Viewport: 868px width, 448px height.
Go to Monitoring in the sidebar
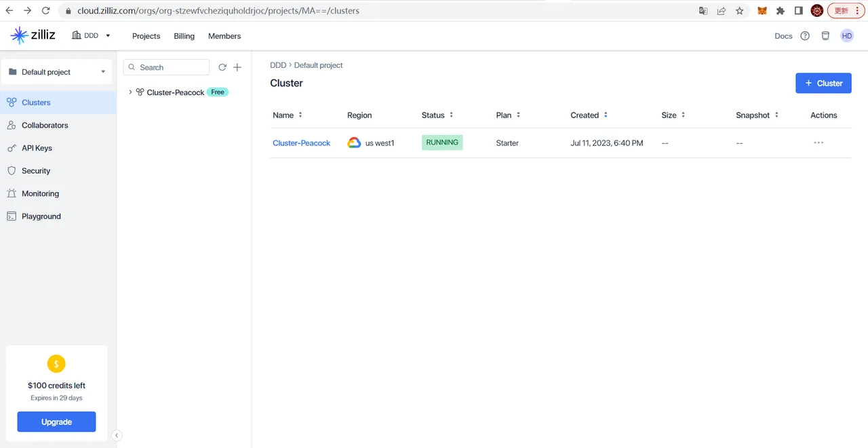coord(58,193)
